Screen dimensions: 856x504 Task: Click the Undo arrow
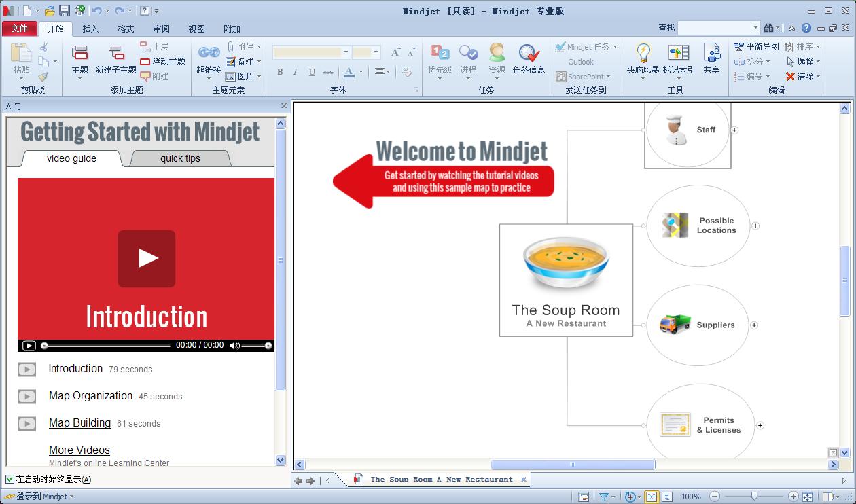[96, 11]
